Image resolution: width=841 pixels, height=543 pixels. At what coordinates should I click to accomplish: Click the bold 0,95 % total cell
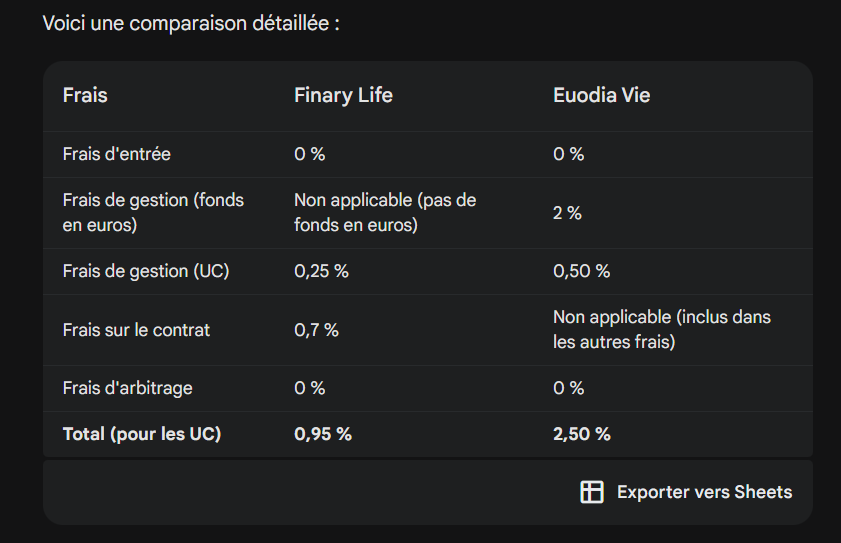tap(323, 434)
